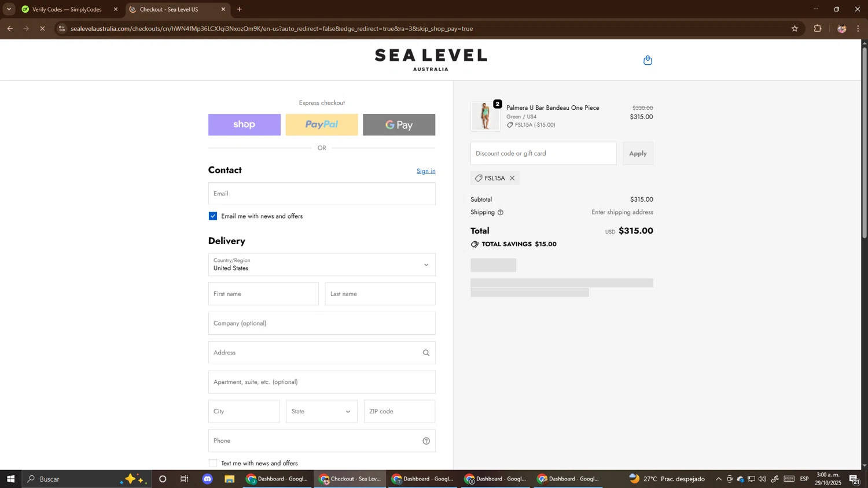This screenshot has height=488, width=868.
Task: Close the Verify Codes SimplyCodes tab
Action: point(115,9)
